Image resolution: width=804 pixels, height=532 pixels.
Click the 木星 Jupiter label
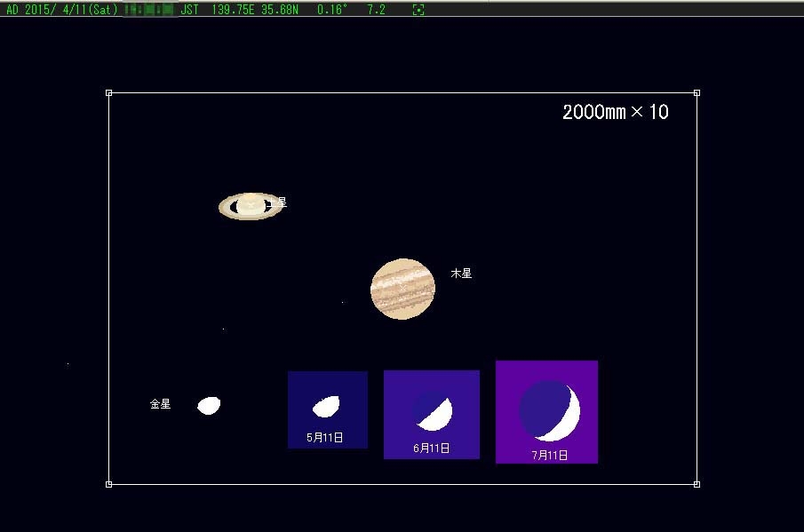coord(461,274)
